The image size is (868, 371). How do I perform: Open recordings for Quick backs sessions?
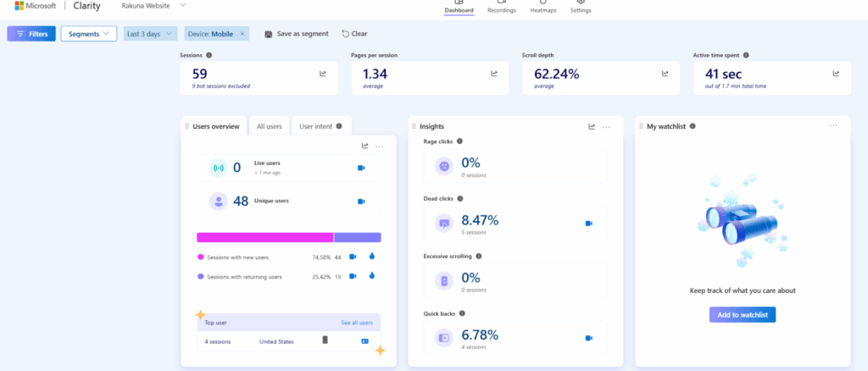pyautogui.click(x=588, y=338)
